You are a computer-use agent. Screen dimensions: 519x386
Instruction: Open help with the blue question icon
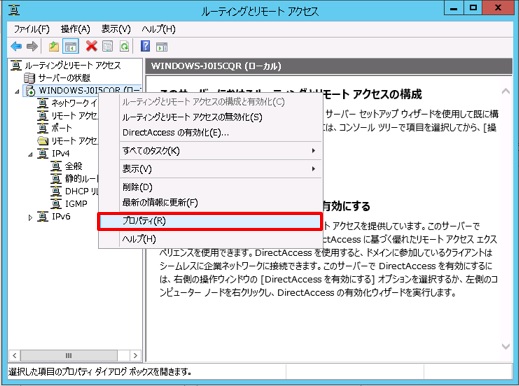[145, 46]
